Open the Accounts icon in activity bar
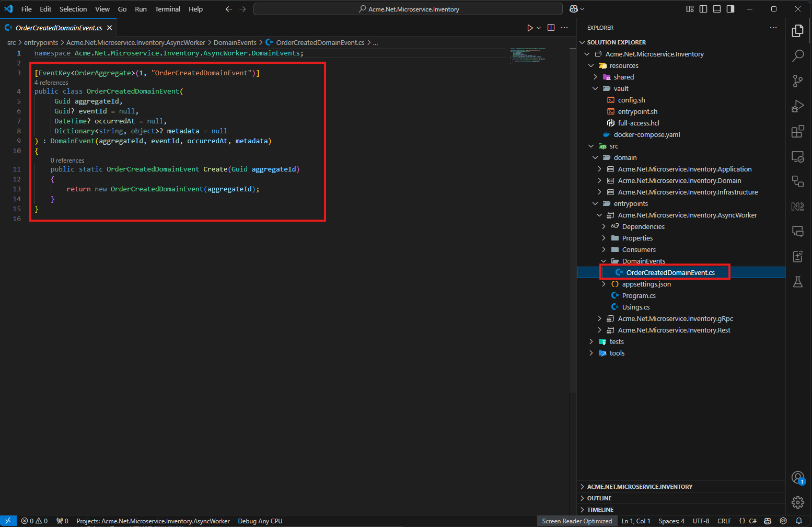 pos(798,477)
